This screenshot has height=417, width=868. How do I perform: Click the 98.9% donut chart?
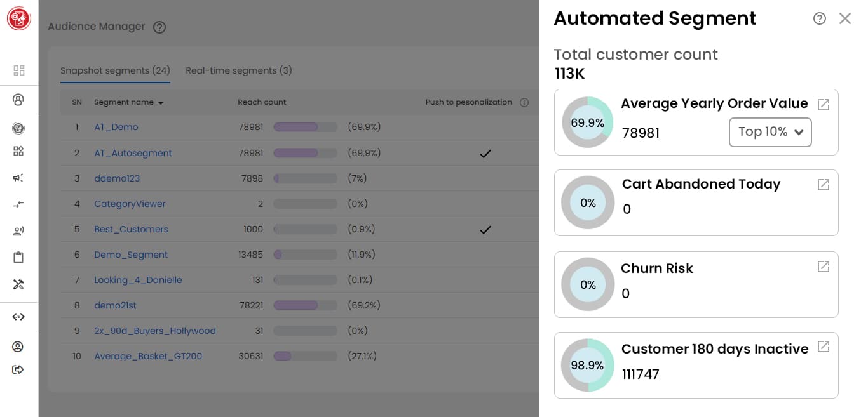tap(588, 365)
